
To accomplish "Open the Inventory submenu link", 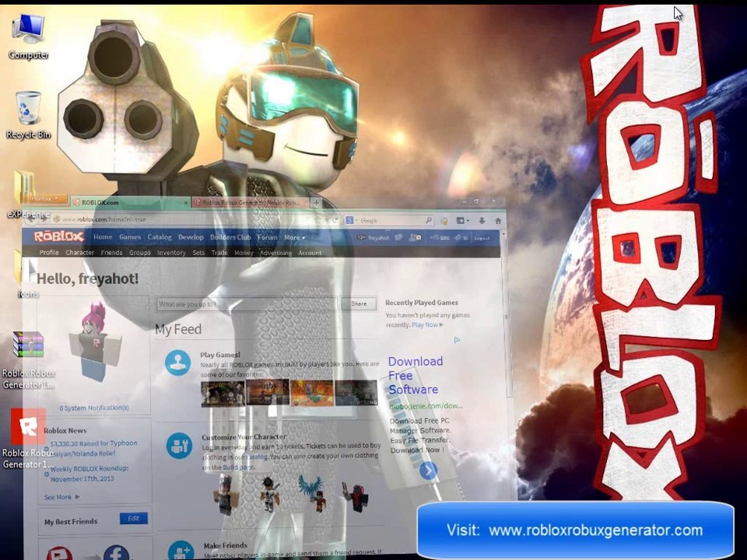I will 171,252.
